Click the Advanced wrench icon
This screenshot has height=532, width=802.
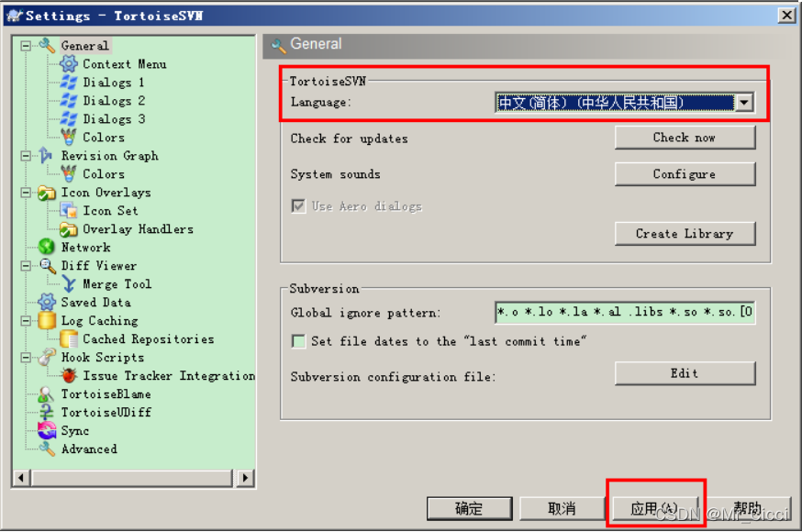(47, 449)
